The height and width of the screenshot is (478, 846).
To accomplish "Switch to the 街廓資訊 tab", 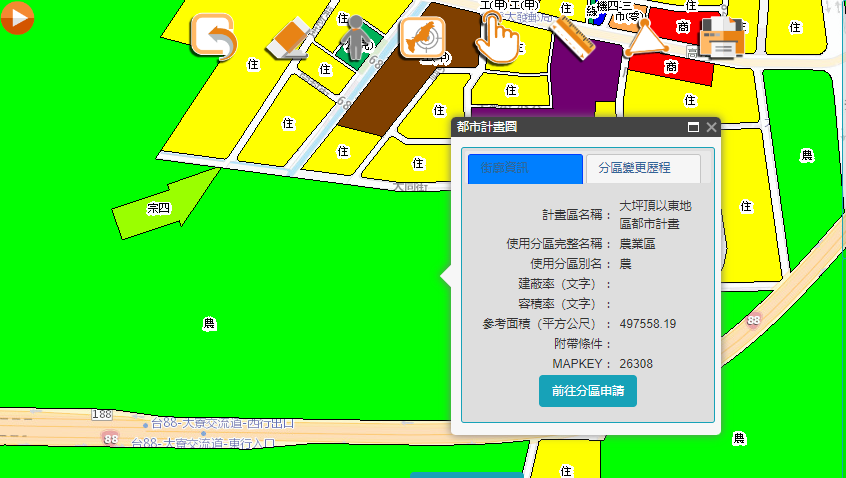I will 525,168.
